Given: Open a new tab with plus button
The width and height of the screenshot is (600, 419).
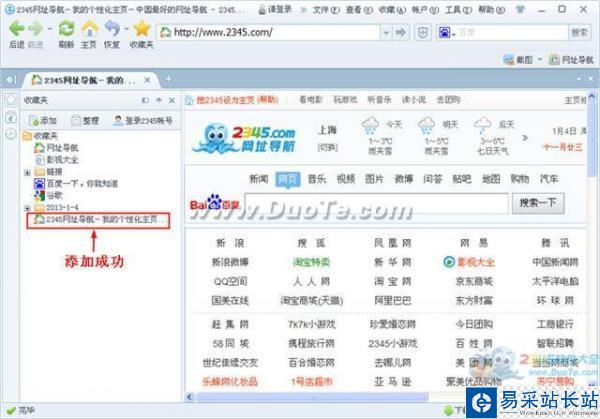Looking at the screenshot, I should click(168, 79).
